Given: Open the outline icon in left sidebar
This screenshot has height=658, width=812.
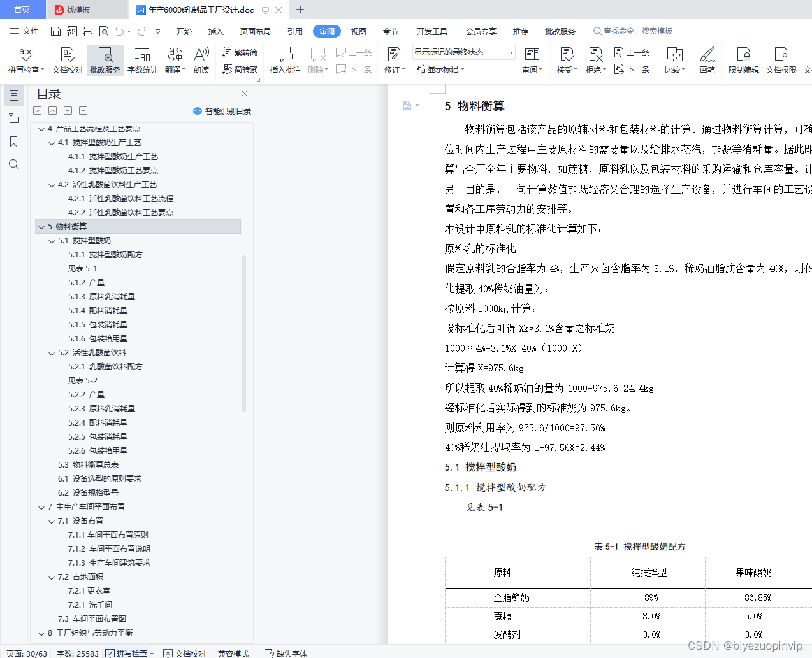Looking at the screenshot, I should [14, 96].
